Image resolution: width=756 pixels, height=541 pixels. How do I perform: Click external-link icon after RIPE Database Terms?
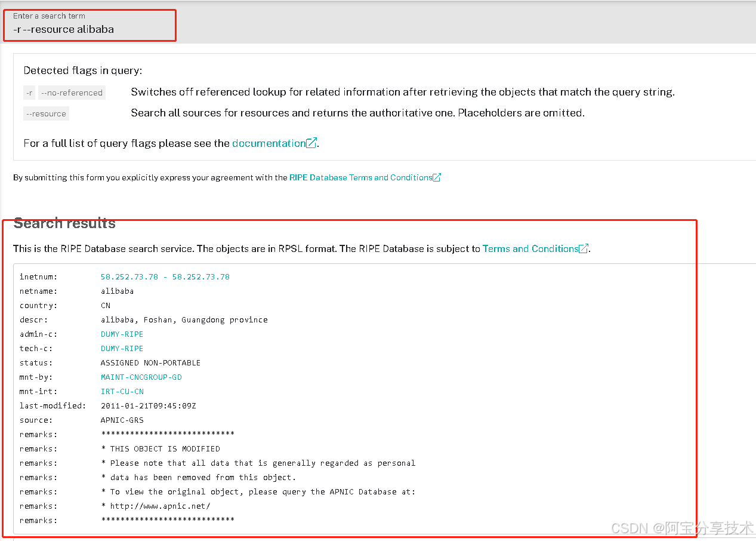(437, 177)
